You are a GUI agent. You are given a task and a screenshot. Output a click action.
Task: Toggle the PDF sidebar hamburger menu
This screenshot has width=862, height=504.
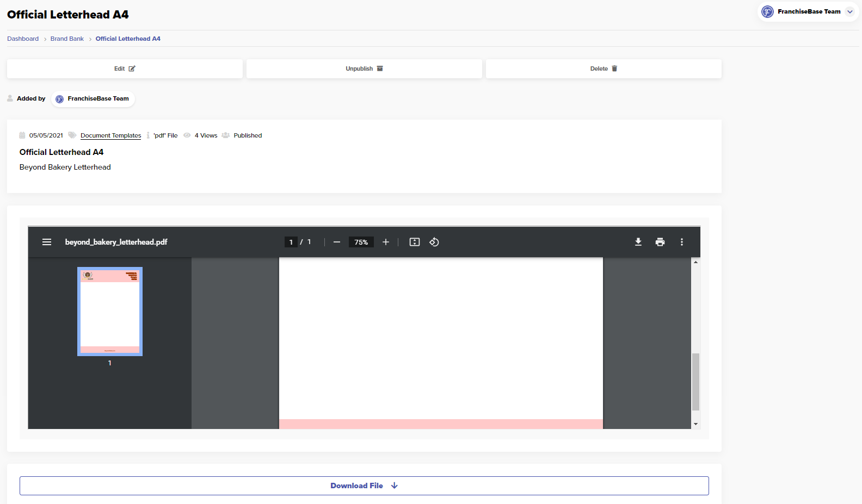(47, 242)
